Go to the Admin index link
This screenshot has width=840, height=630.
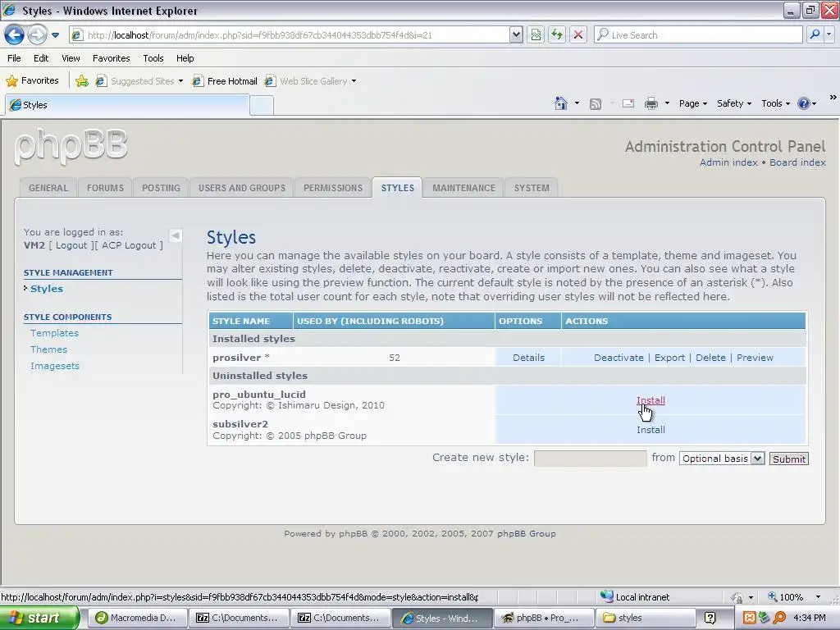(x=728, y=162)
